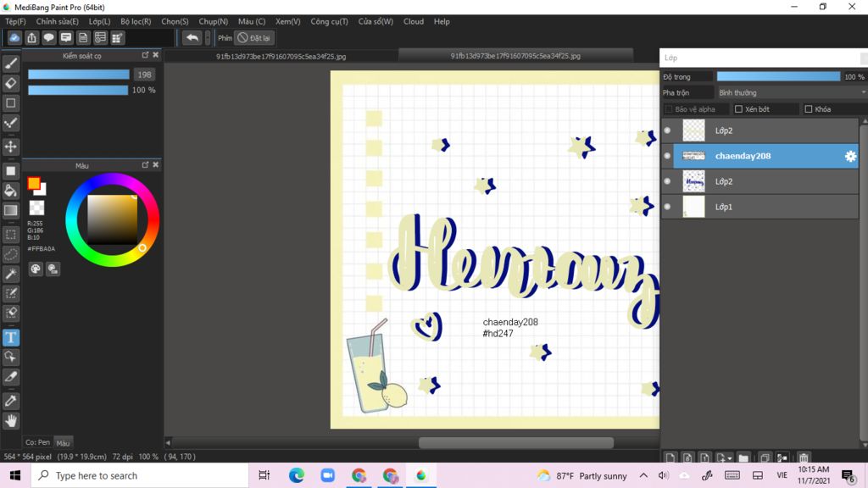Viewport: 868px width, 488px height.
Task: Select the Brush tool
Action: (11, 64)
